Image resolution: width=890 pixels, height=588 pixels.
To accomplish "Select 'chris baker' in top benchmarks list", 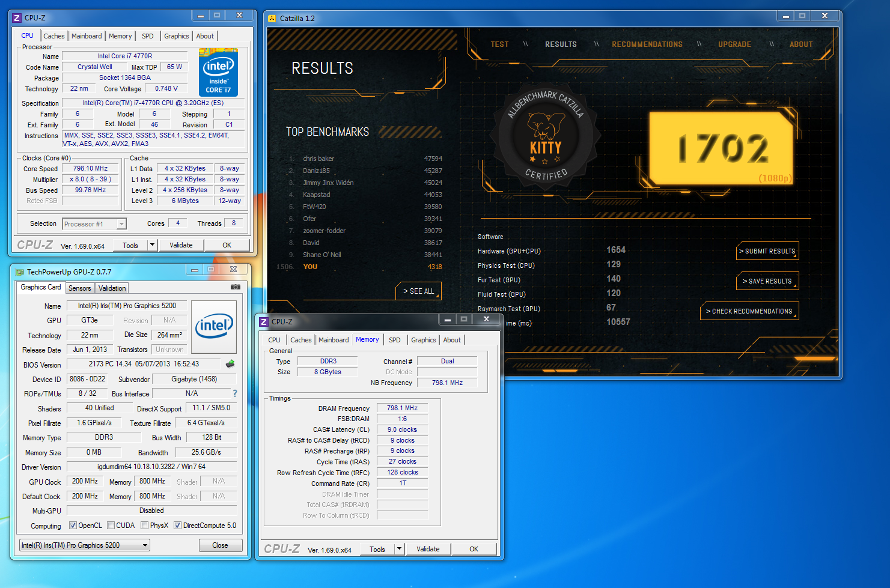I will tap(319, 159).
